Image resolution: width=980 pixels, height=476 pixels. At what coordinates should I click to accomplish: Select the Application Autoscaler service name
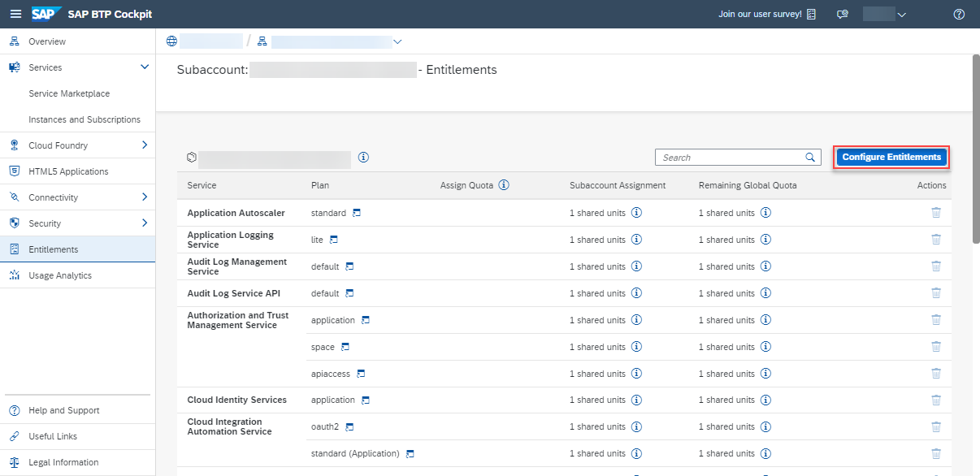pyautogui.click(x=236, y=213)
